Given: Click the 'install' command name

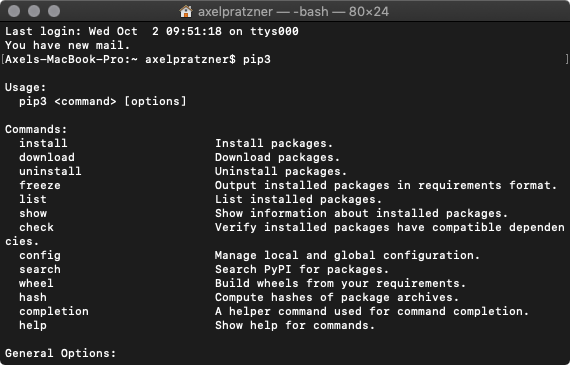Looking at the screenshot, I should pos(43,143).
